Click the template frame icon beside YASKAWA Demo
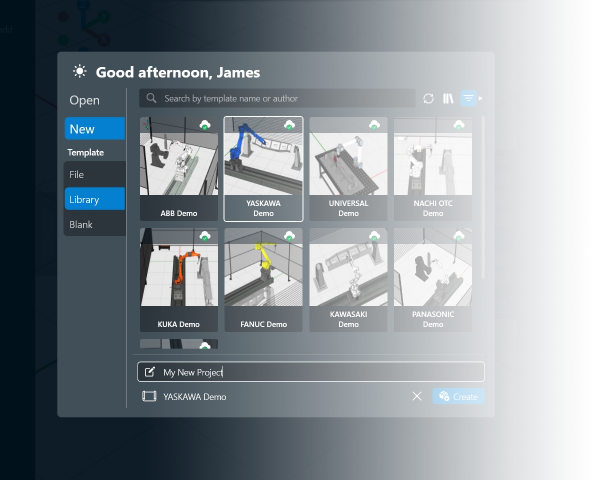600x480 pixels. point(149,396)
